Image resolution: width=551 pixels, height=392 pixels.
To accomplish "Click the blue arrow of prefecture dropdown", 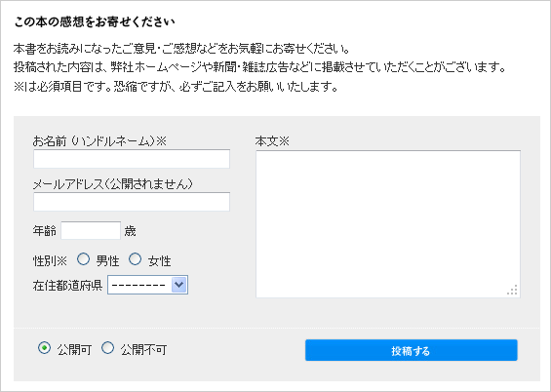I will click(x=179, y=285).
